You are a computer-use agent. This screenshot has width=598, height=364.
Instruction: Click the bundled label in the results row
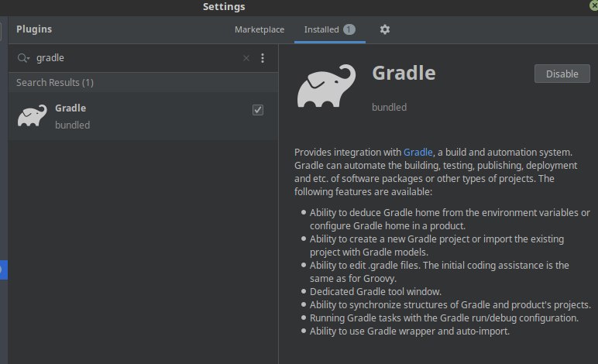click(73, 125)
